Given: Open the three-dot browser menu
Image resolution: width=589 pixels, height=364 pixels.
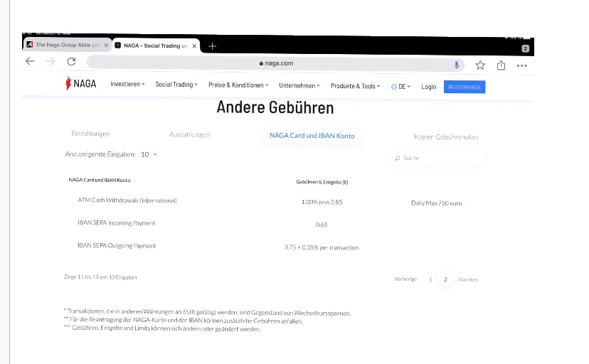Looking at the screenshot, I should click(522, 65).
